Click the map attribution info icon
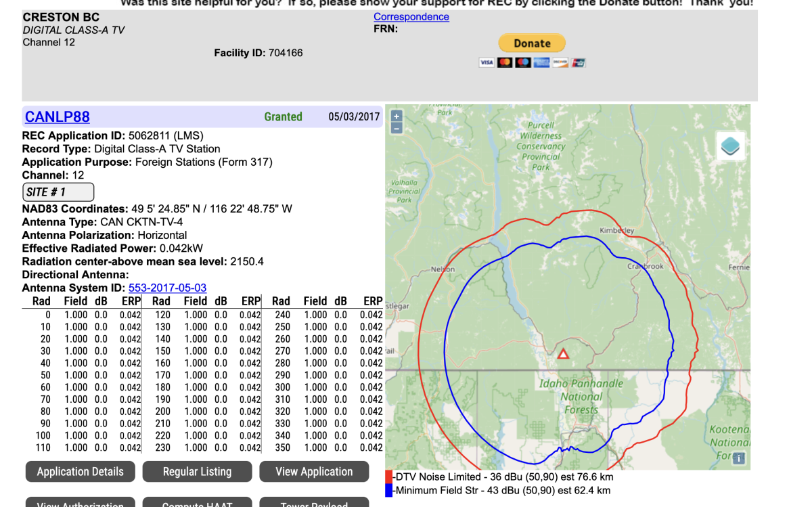The image size is (812, 507). (739, 458)
